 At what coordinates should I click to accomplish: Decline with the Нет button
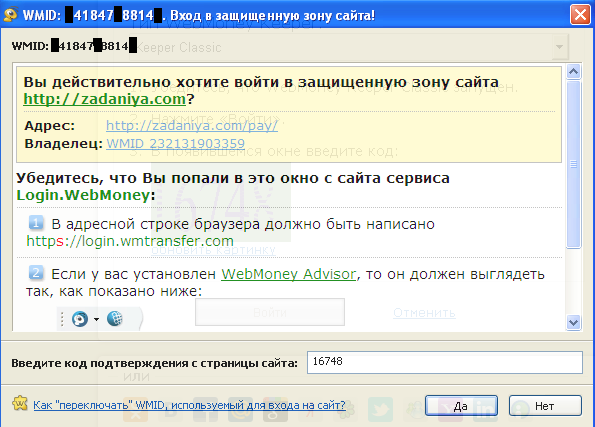tap(545, 406)
